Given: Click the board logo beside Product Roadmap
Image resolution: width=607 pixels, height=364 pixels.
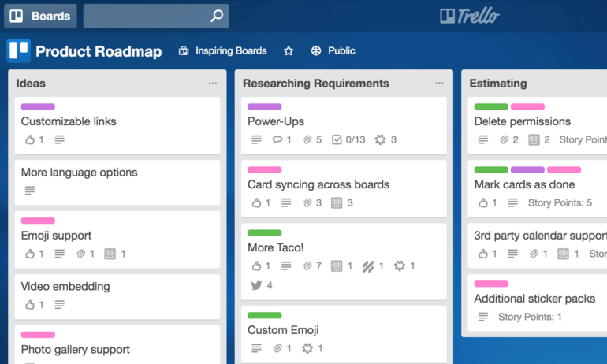Looking at the screenshot, I should click(x=19, y=50).
